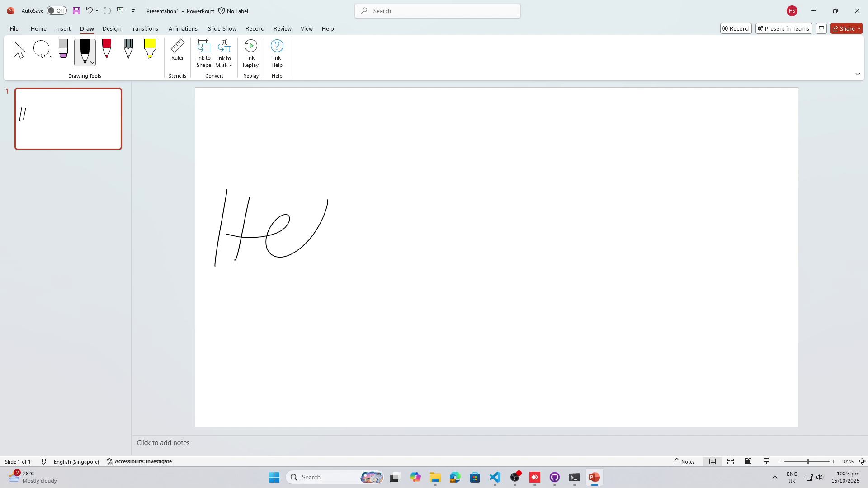Image resolution: width=868 pixels, height=488 pixels.
Task: Toggle AutoSave switch
Action: 57,11
